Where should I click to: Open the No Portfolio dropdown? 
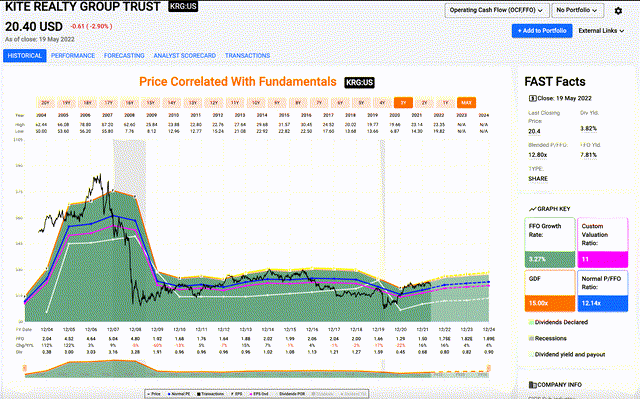pyautogui.click(x=577, y=10)
